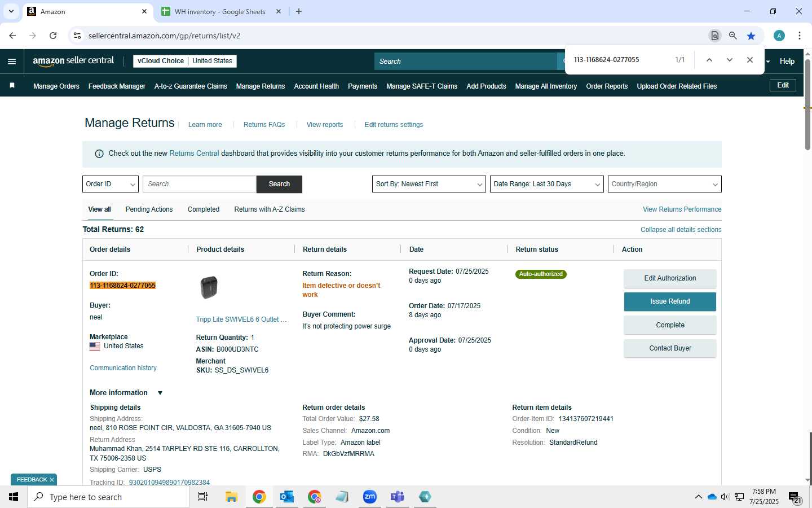This screenshot has height=508, width=812.
Task: Click the page vertical scrollbar
Action: click(x=807, y=104)
